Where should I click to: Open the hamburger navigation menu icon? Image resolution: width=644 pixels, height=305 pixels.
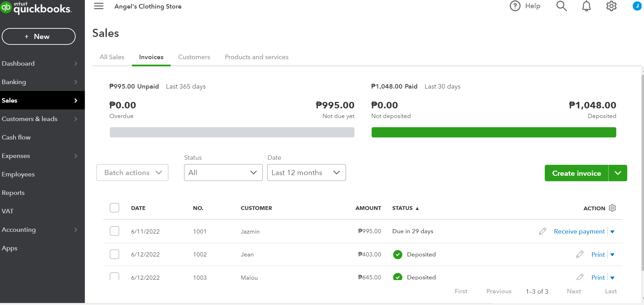(x=99, y=6)
